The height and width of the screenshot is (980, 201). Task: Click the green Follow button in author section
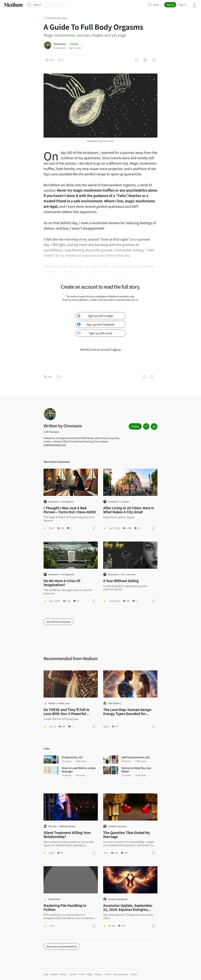click(x=135, y=426)
